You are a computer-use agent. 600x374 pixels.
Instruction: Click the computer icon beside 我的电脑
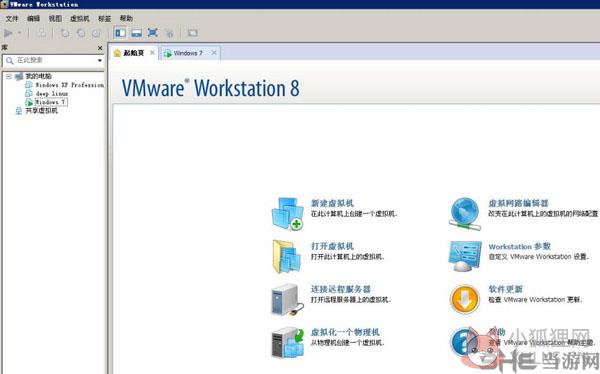coord(19,77)
